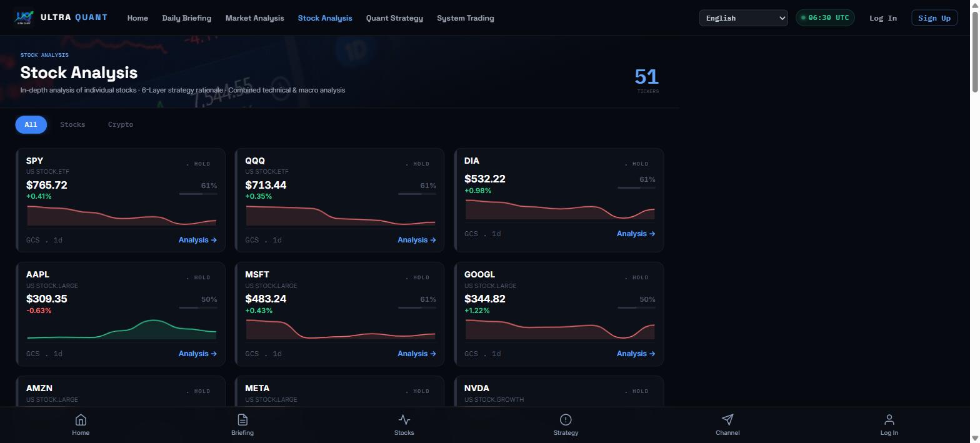This screenshot has height=443, width=980.
Task: Open Daily Briefing in top navigation
Action: click(187, 18)
